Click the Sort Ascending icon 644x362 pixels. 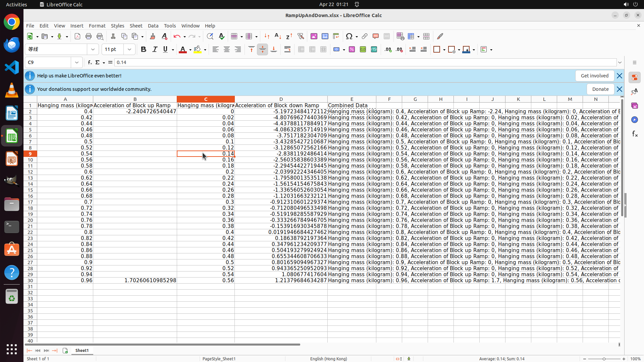[x=278, y=36]
